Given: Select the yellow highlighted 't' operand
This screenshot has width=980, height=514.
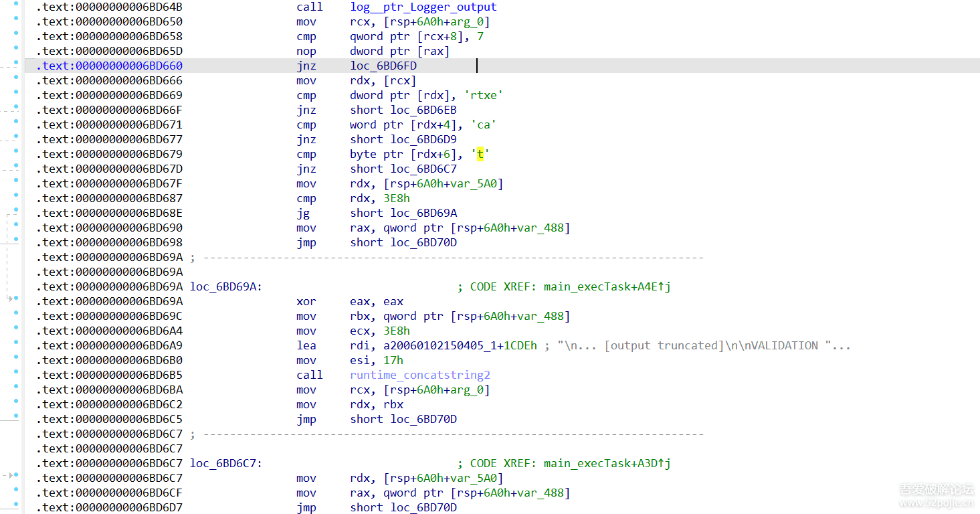Looking at the screenshot, I should point(480,154).
